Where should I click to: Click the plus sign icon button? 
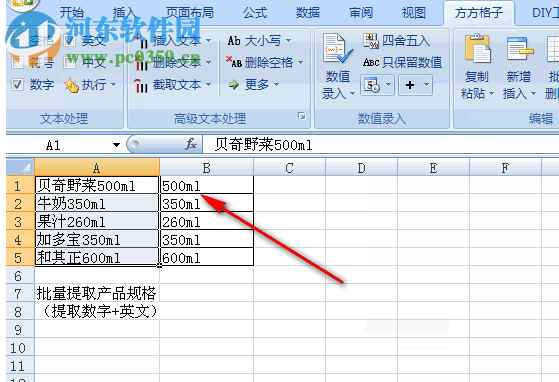click(410, 85)
